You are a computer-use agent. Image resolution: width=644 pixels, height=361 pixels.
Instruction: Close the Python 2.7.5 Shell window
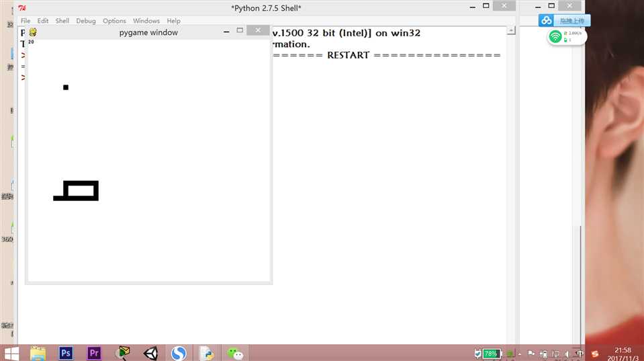pyautogui.click(x=504, y=5)
